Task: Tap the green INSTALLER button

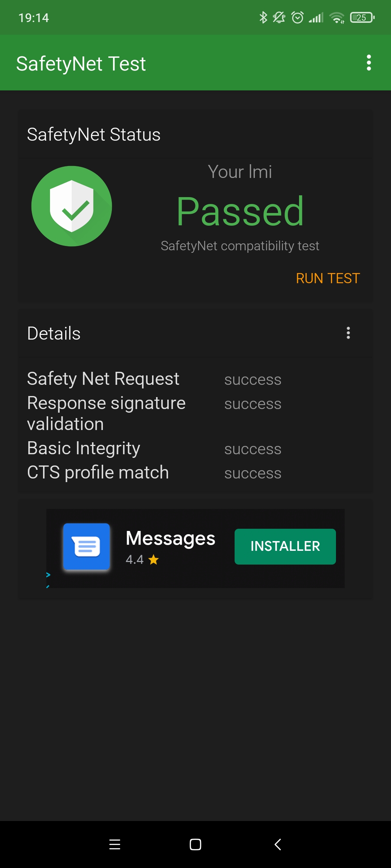Action: pos(285,546)
